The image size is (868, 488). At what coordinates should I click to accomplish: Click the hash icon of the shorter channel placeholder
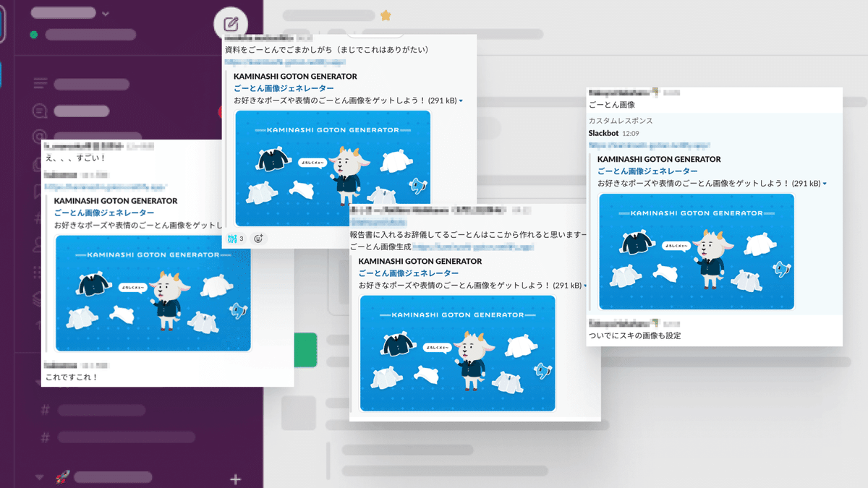pos(45,411)
